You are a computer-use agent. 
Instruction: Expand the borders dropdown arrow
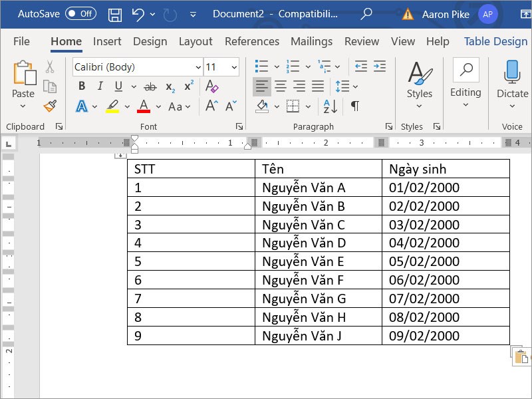tap(308, 106)
